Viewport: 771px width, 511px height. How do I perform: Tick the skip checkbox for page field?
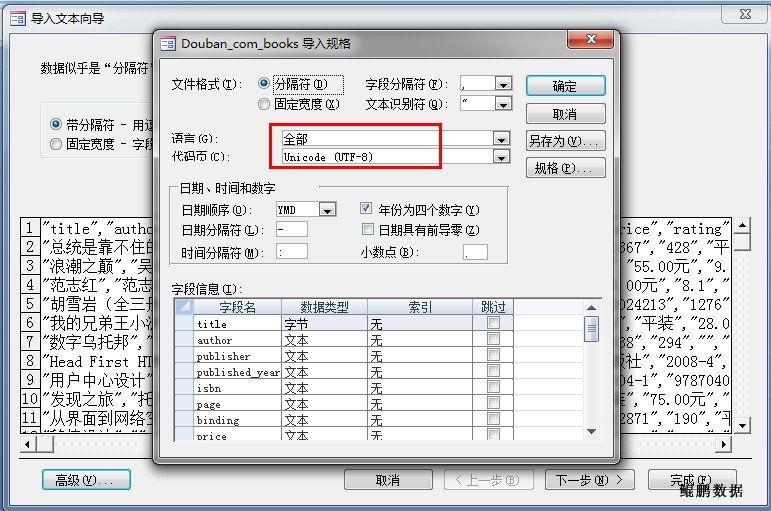[493, 403]
